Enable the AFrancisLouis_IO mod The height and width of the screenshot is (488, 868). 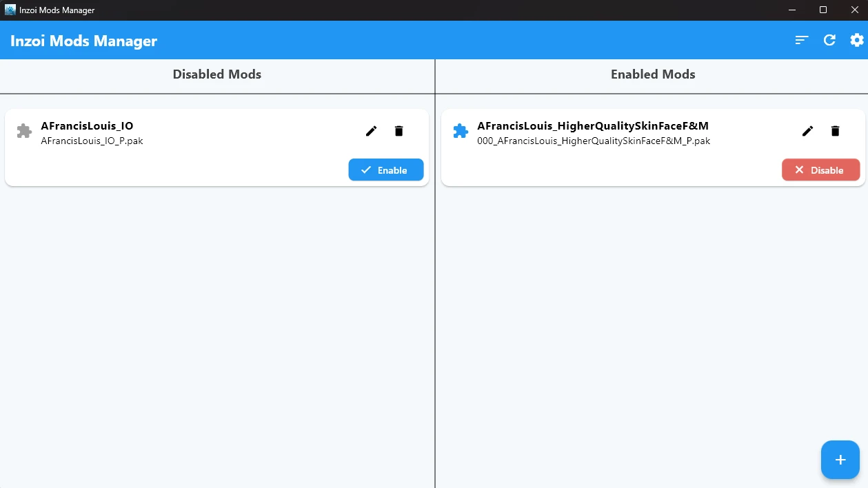385,170
